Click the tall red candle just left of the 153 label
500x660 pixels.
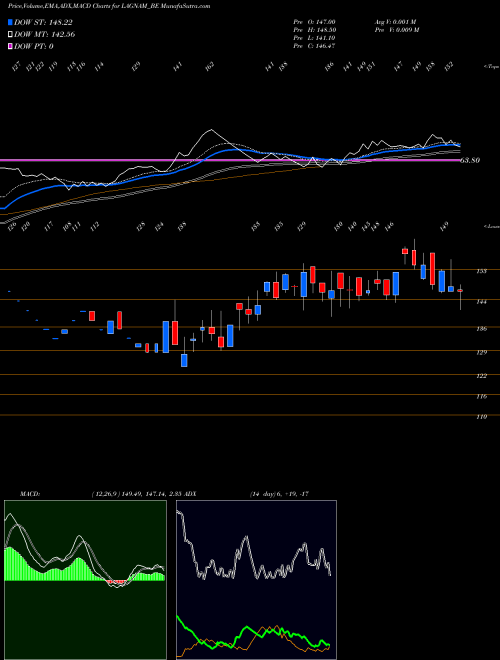coord(432,269)
